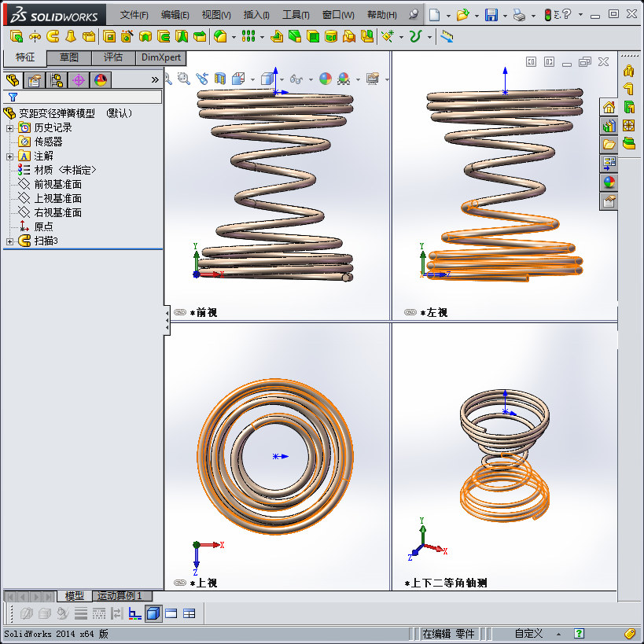Viewport: 644px width, 644px height.
Task: Open Design Library in the task pane
Action: [x=609, y=126]
